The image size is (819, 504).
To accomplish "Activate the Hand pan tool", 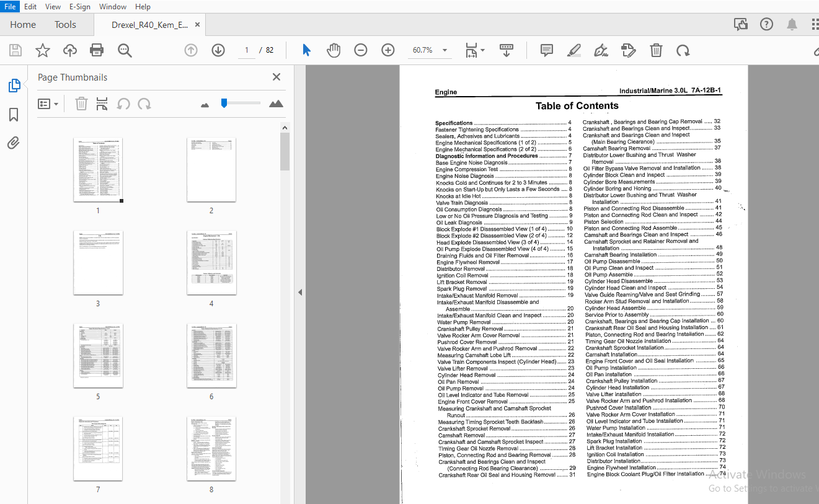I will (334, 50).
